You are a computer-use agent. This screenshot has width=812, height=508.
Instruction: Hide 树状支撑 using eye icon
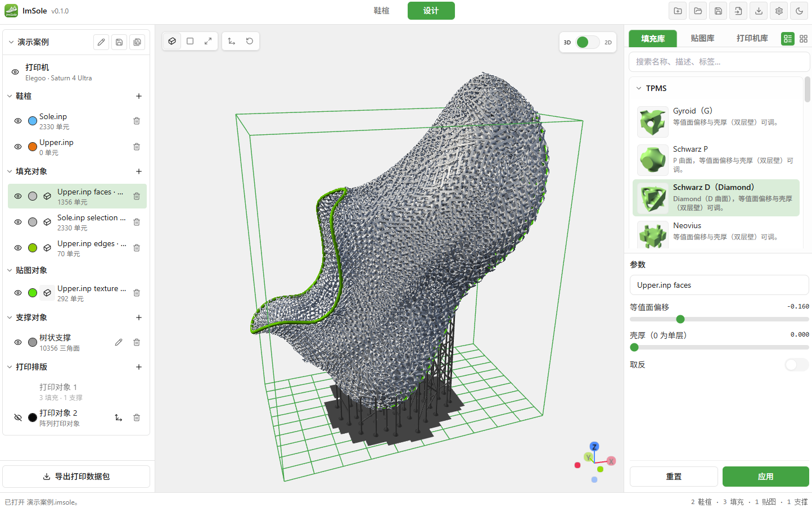(x=18, y=342)
